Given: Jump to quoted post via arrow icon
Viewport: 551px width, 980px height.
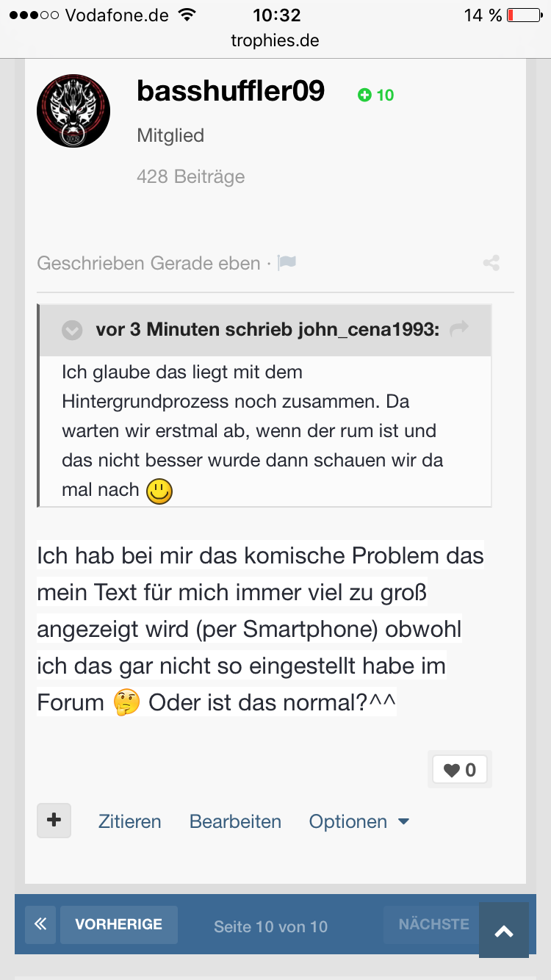Looking at the screenshot, I should click(459, 329).
